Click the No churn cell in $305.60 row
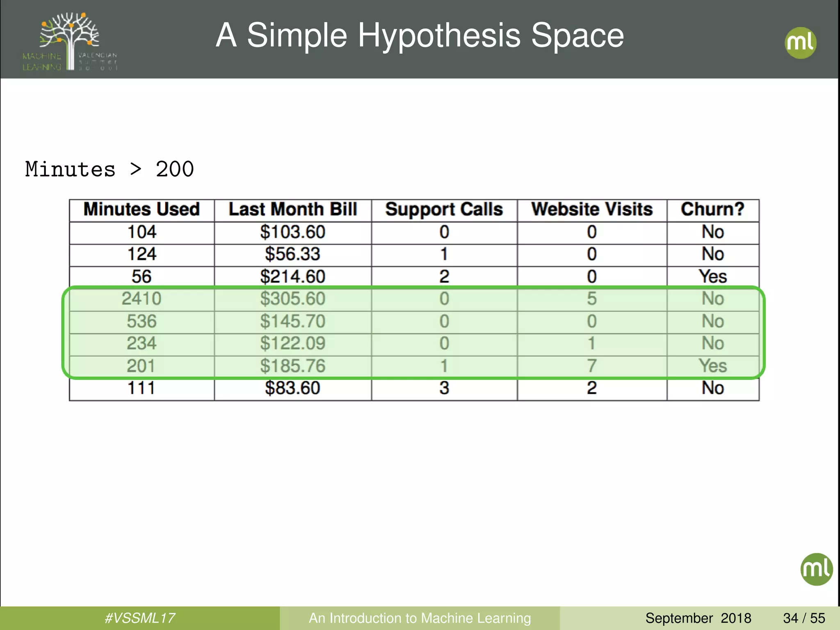 (x=713, y=299)
